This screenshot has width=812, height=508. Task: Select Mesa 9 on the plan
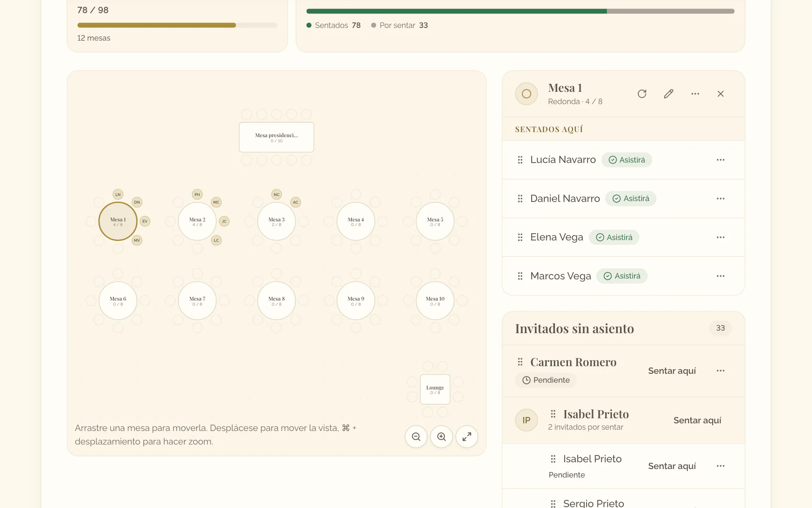[x=356, y=301]
